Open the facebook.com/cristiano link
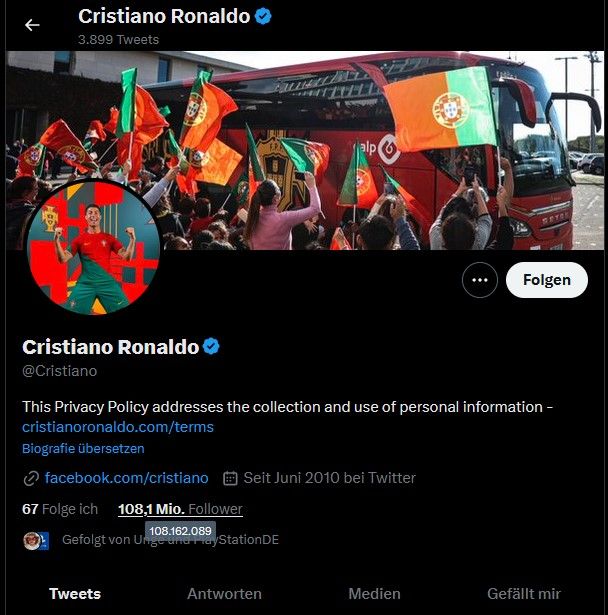608x615 pixels. (126, 478)
